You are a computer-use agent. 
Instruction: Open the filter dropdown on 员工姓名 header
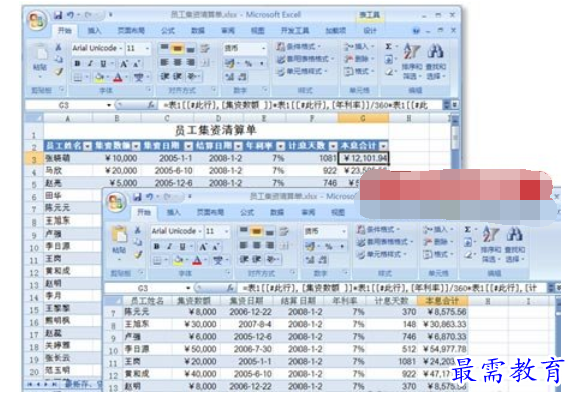click(87, 146)
